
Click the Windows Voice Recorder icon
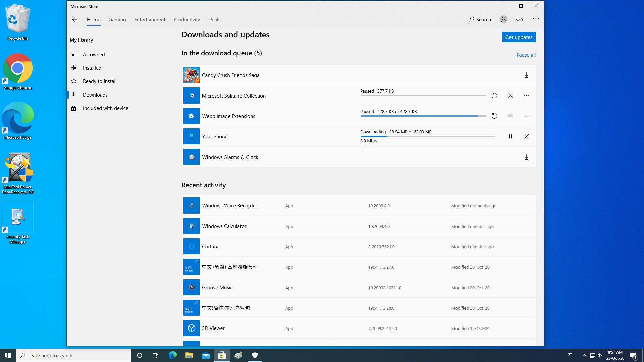191,206
